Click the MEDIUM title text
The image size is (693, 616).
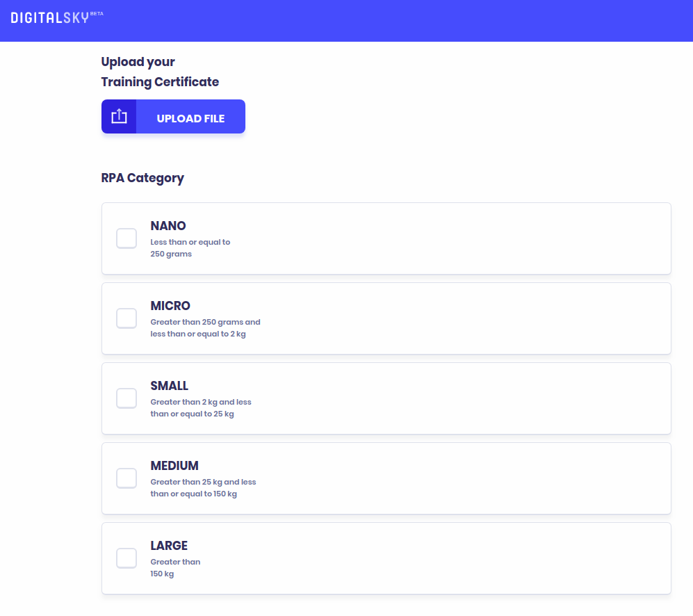pyautogui.click(x=174, y=466)
